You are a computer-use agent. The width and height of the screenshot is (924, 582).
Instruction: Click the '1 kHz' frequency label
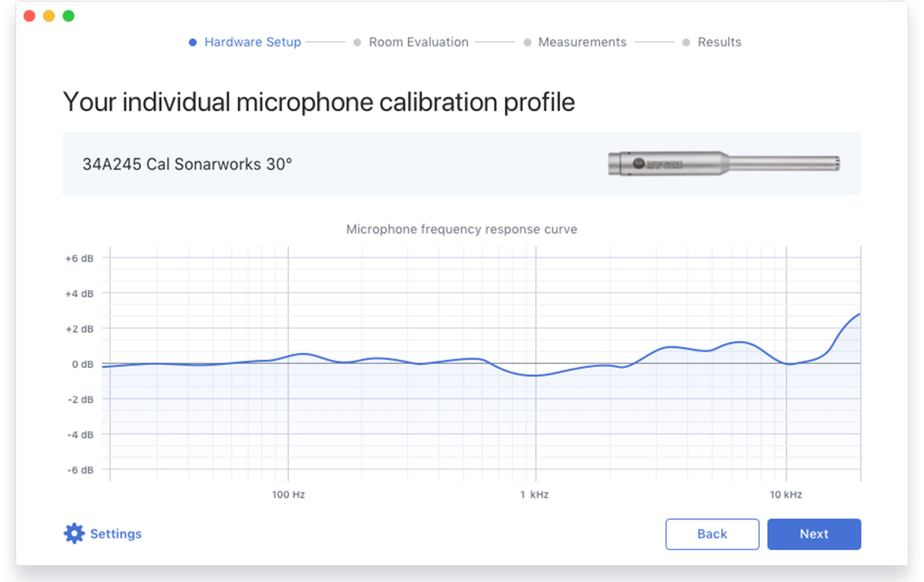pos(534,495)
